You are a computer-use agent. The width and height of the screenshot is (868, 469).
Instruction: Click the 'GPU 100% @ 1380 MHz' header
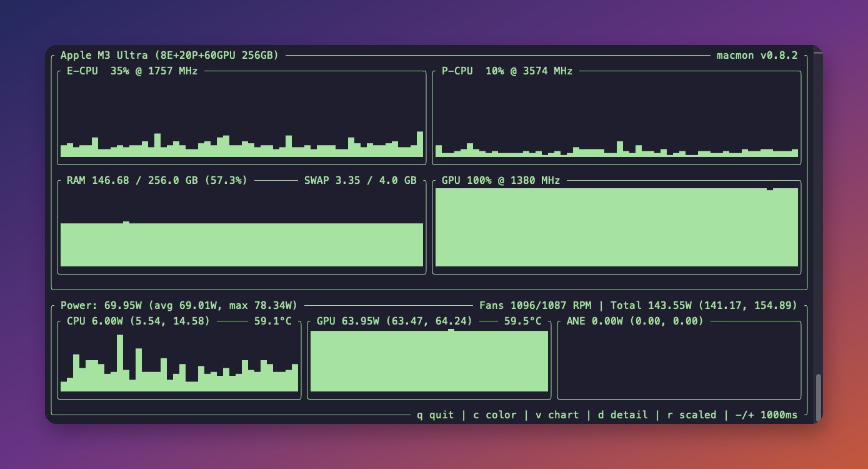click(x=501, y=180)
